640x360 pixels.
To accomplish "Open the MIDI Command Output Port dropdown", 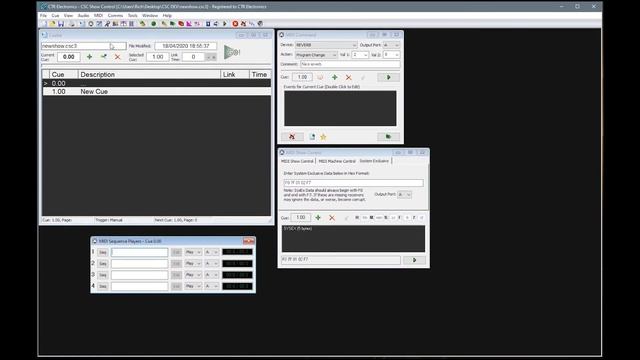I will 391,45.
